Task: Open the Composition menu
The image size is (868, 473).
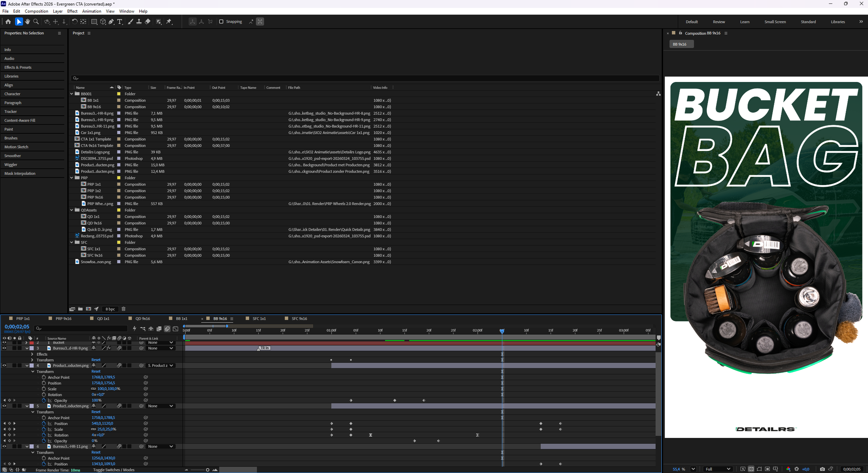Action: coord(36,11)
